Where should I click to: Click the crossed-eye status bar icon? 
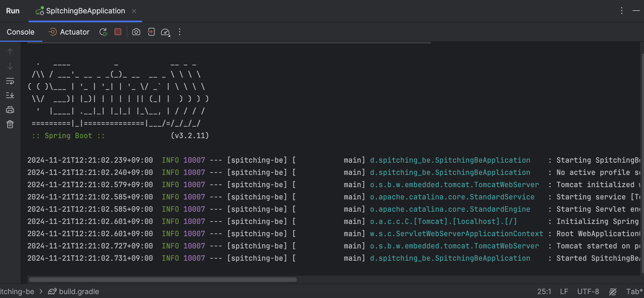click(x=613, y=292)
